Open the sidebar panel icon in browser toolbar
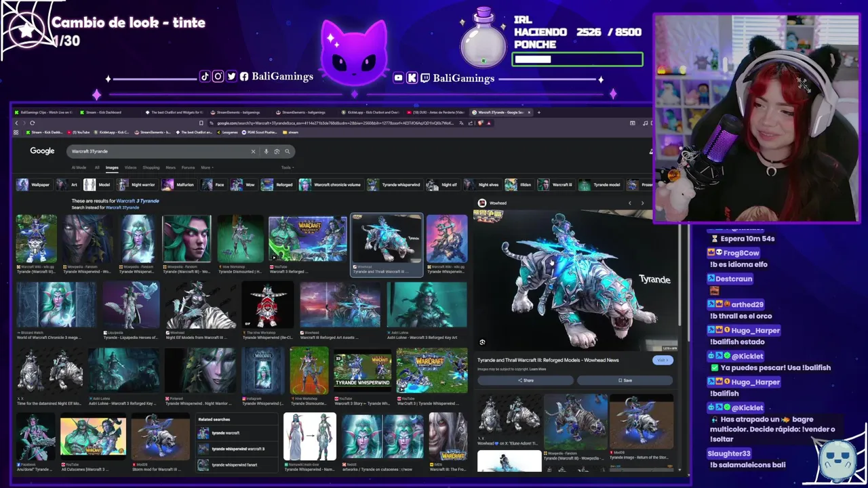The width and height of the screenshot is (868, 488). 632,123
